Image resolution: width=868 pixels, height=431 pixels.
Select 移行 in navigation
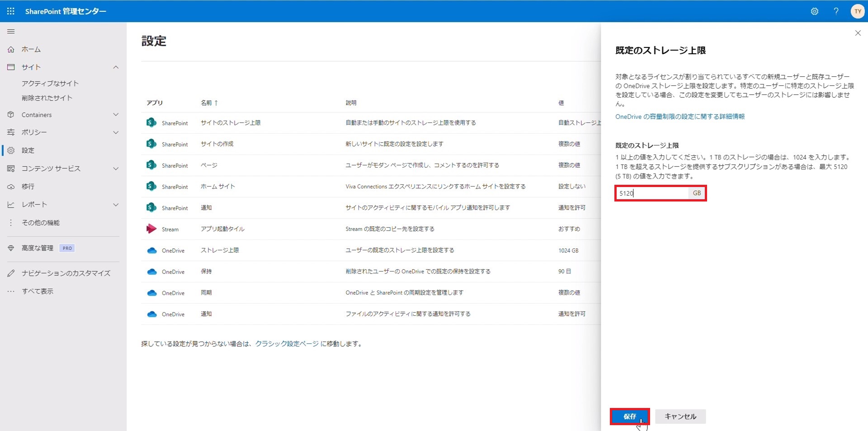pos(28,187)
